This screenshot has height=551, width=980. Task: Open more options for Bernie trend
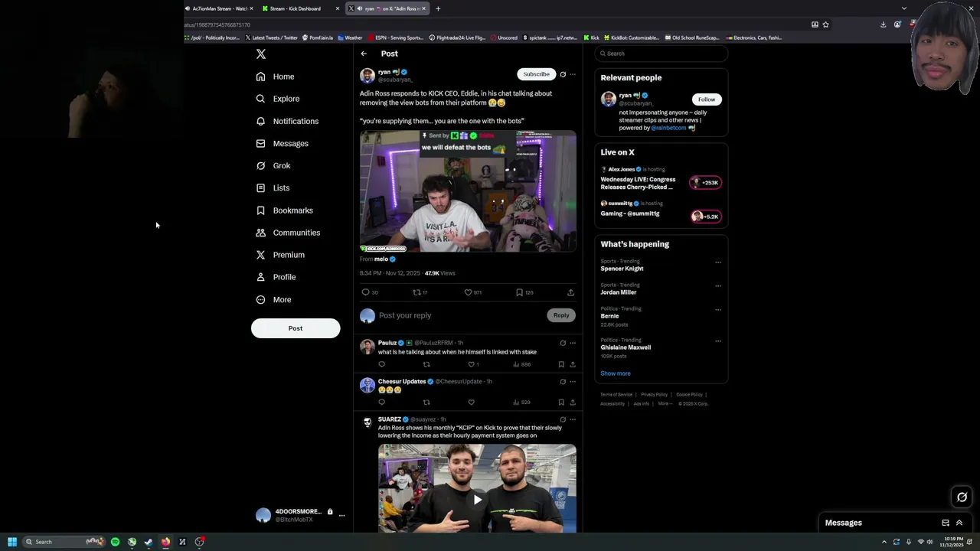[x=718, y=310]
